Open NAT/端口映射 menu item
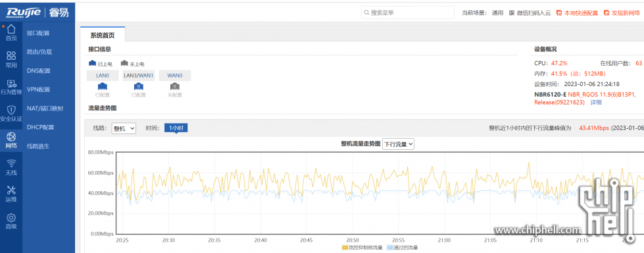Viewport: 644px width, 253px height. [x=45, y=108]
